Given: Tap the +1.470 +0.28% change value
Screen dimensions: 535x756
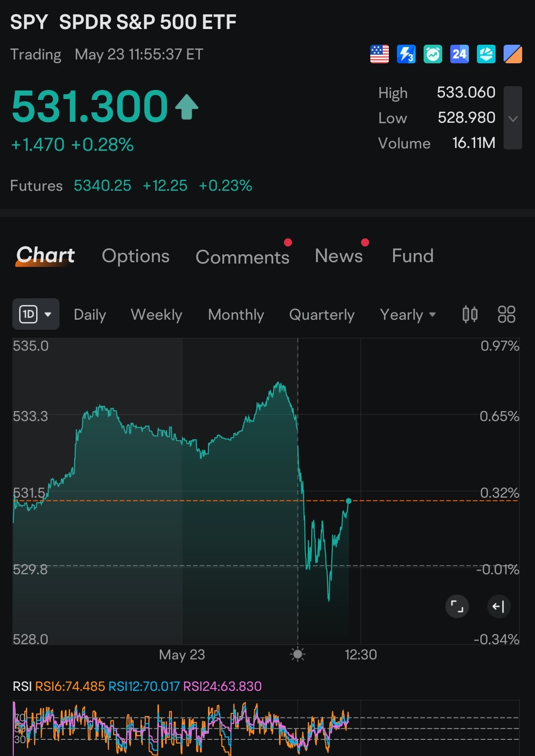Looking at the screenshot, I should pyautogui.click(x=72, y=145).
